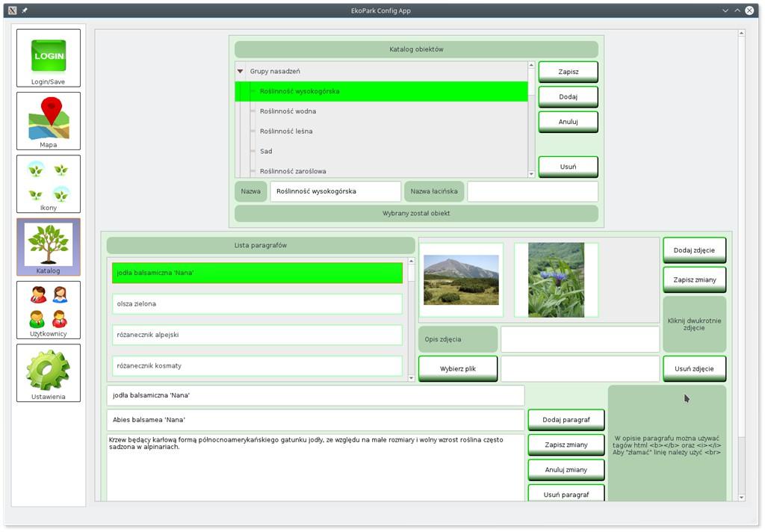Image resolution: width=765 pixels, height=532 pixels.
Task: Click the X app icon in title bar
Action: click(x=12, y=10)
